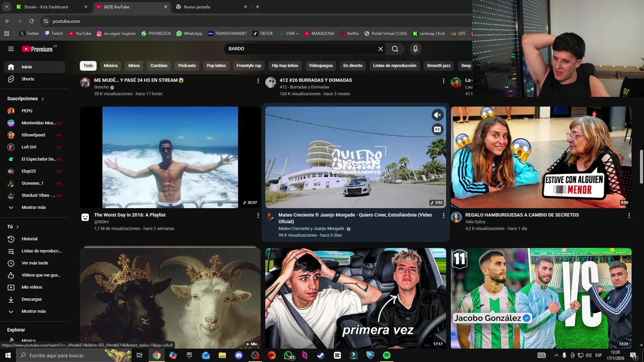Select the Pódcasts filter chip
This screenshot has height=362, width=644.
click(x=187, y=66)
